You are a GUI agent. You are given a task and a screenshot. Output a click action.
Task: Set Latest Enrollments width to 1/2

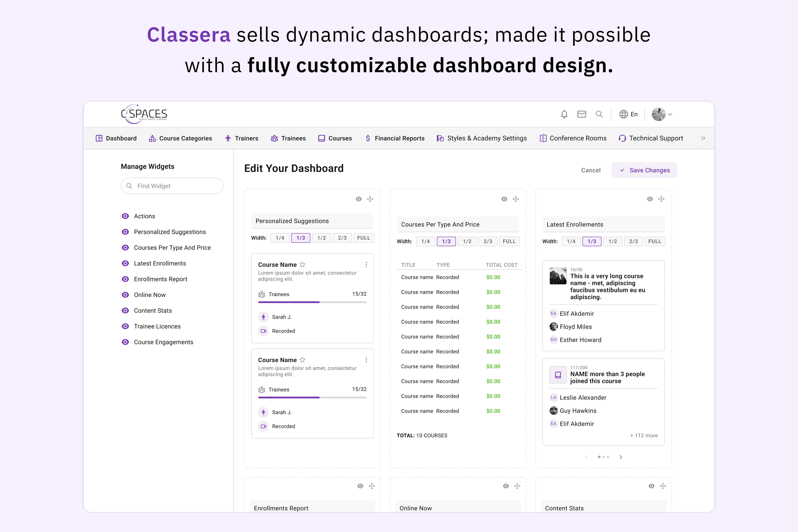612,242
